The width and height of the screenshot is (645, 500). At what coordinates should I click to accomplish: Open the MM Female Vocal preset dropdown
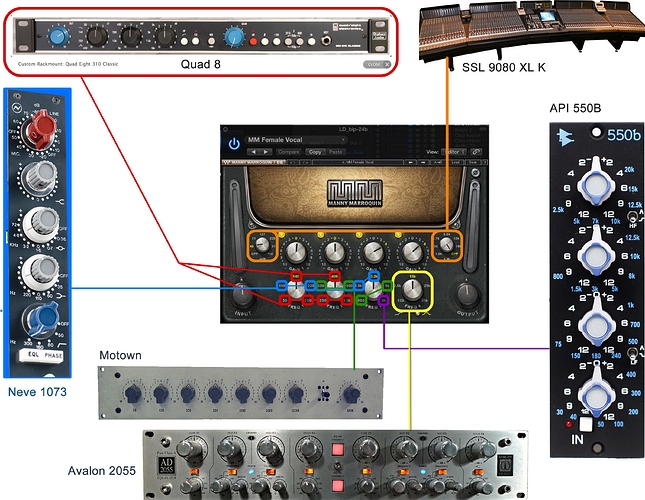click(296, 140)
